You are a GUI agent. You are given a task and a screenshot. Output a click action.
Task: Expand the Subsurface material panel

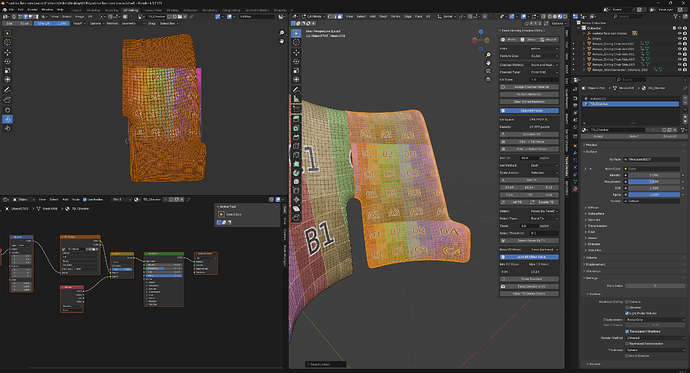pos(597,213)
